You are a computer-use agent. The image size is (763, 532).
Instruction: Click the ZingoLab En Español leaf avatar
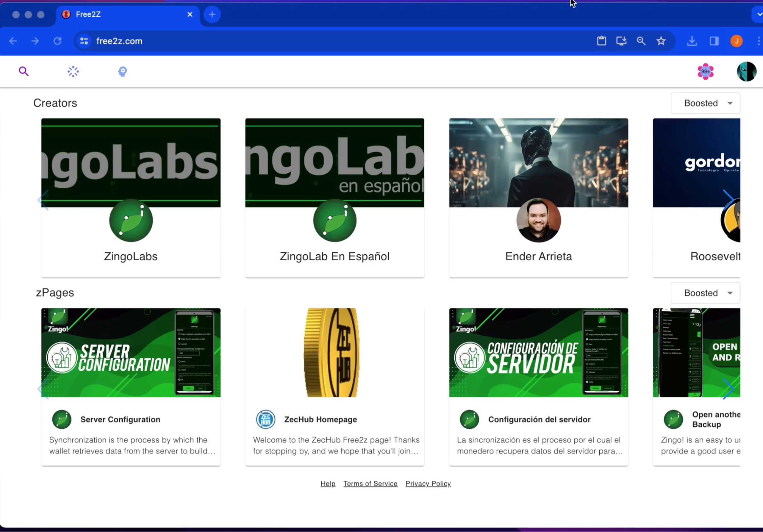335,220
